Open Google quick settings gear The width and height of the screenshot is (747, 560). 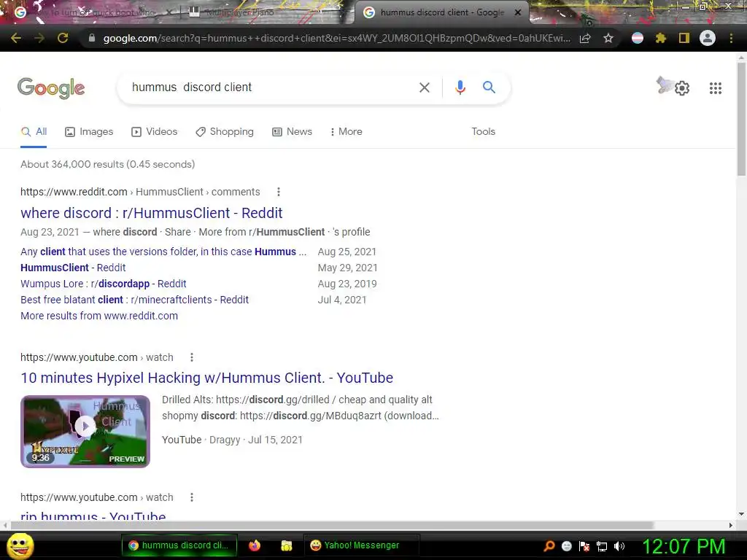click(682, 88)
